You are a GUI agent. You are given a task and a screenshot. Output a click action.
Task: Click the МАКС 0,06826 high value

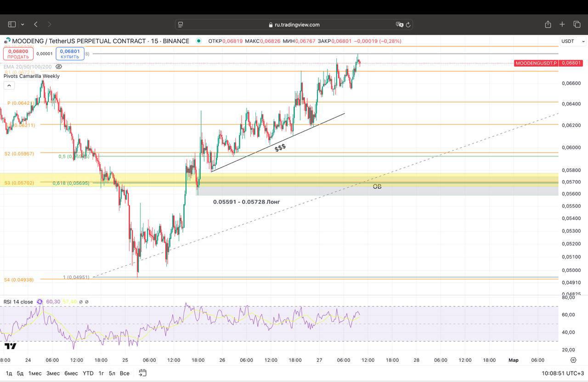[263, 41]
